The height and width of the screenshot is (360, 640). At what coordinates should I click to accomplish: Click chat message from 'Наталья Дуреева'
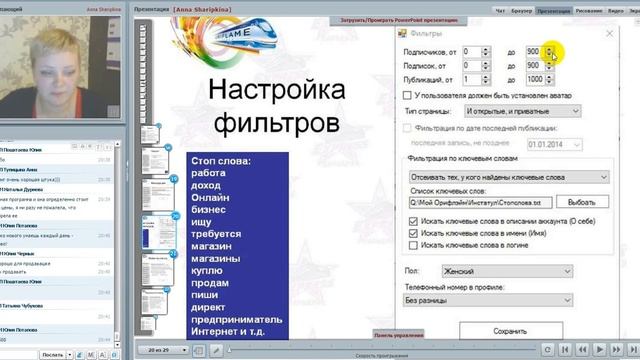point(56,203)
